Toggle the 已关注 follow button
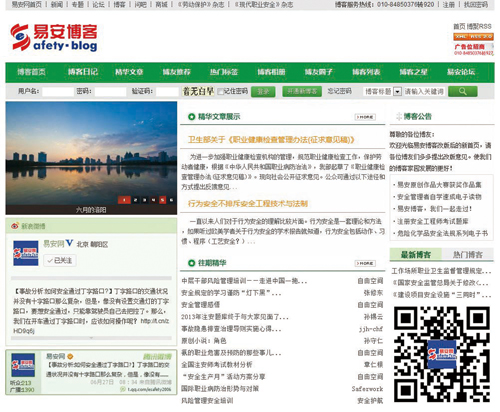The height and width of the screenshot is (412, 500). [60, 260]
